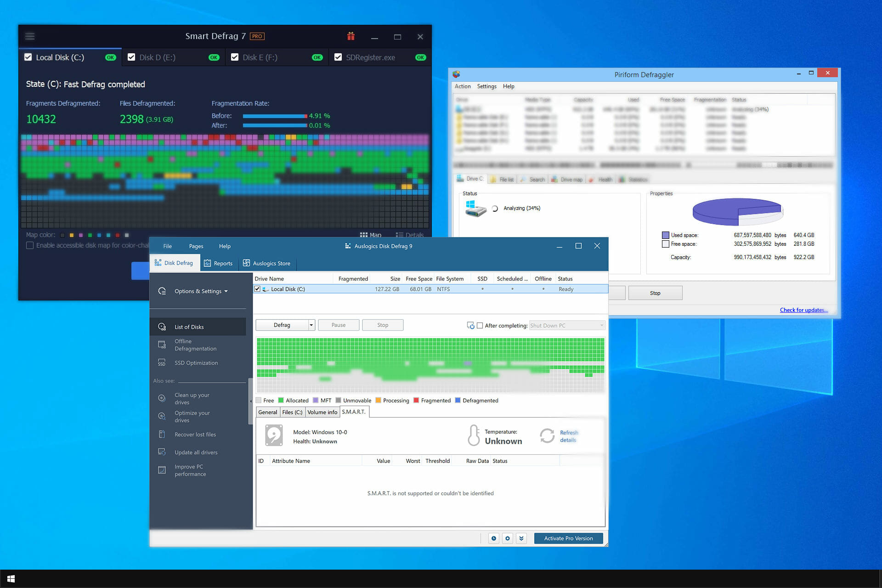Image resolution: width=882 pixels, height=588 pixels.
Task: Open the Drive map tab in Defraggler
Action: 567,180
